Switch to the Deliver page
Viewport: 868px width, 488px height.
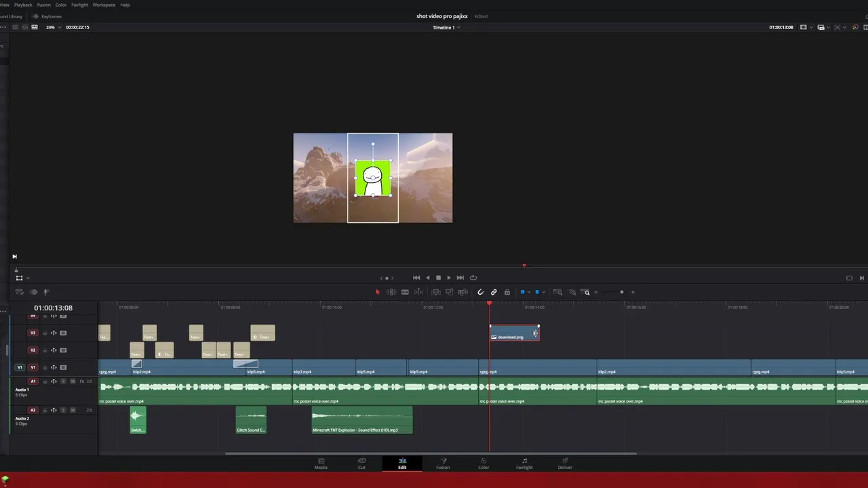pyautogui.click(x=565, y=464)
